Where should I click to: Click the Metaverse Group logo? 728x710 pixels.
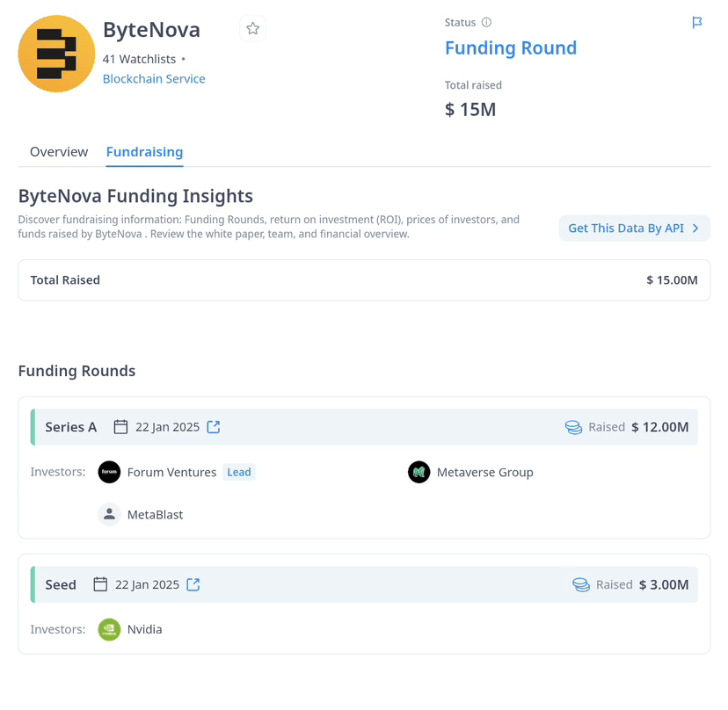[x=419, y=472]
